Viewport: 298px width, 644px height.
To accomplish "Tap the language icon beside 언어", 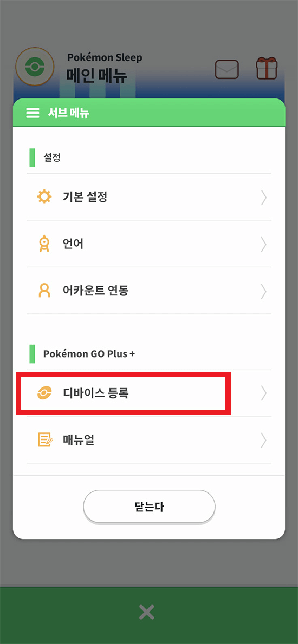I will [x=43, y=245].
